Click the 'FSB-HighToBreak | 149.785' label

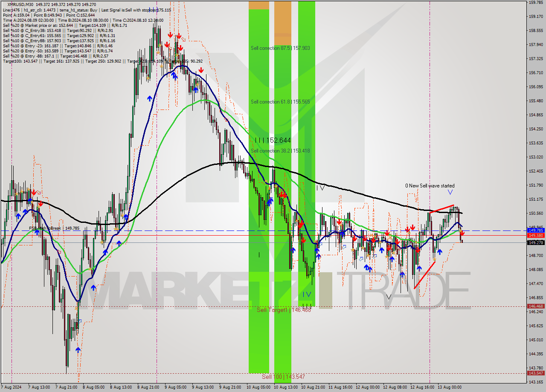click(54, 228)
